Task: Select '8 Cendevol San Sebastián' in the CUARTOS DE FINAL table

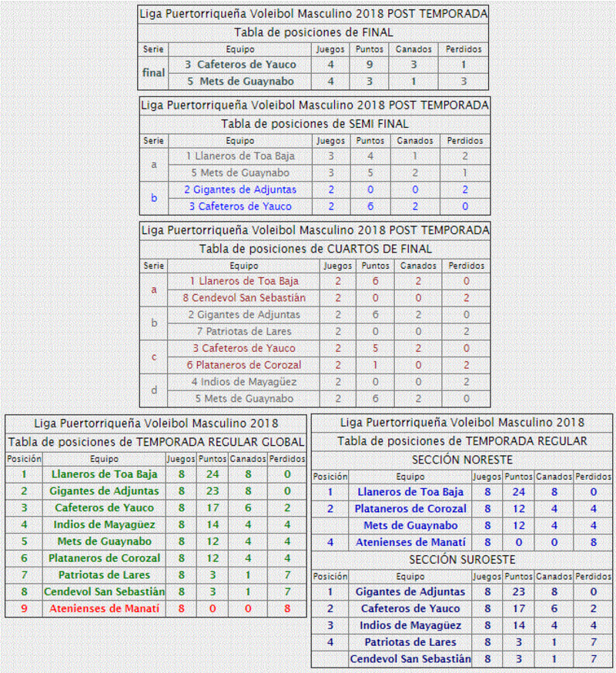Action: (244, 298)
